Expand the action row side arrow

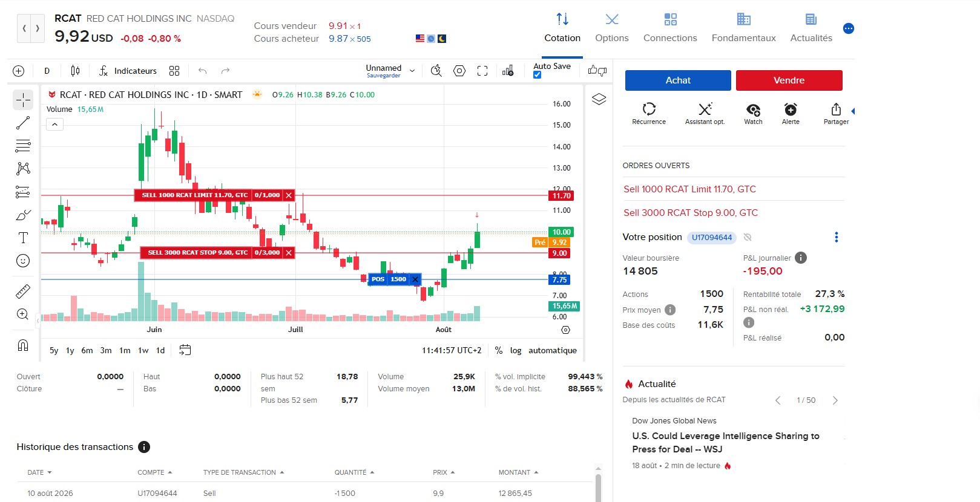tap(853, 111)
